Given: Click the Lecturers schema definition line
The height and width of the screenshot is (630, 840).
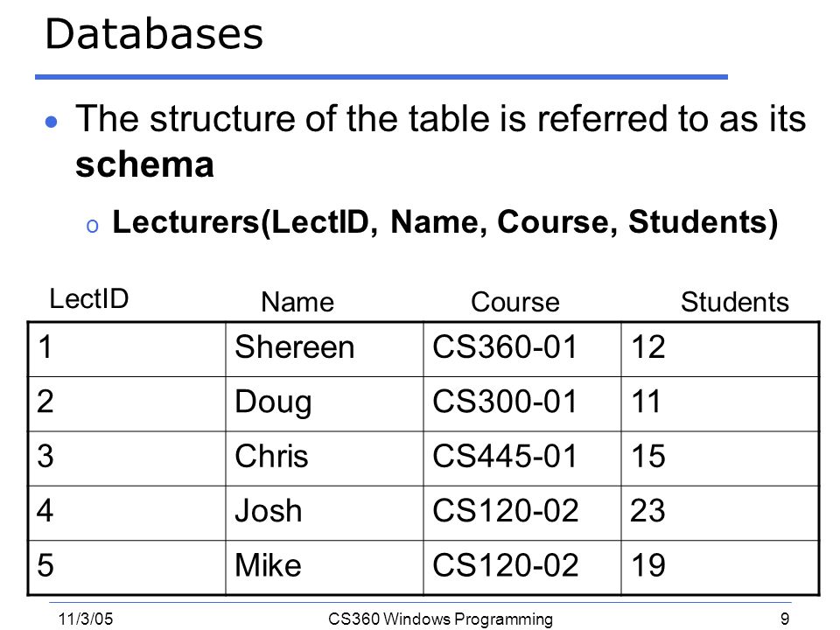Looking at the screenshot, I should point(444,221).
